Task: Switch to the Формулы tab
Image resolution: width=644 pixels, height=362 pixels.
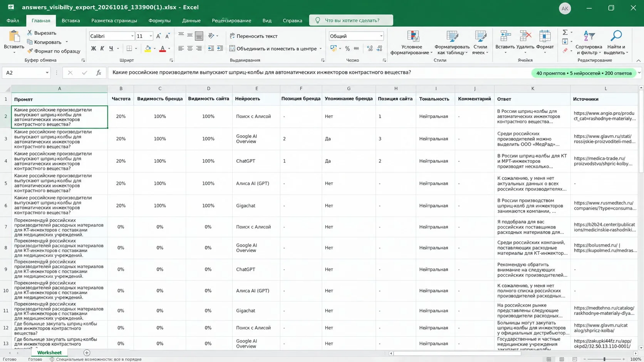Action: (159, 20)
